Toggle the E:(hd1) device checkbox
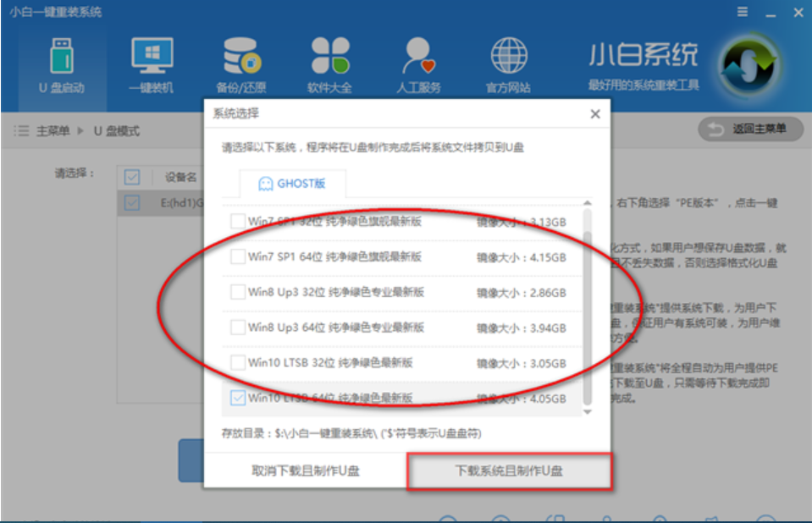812x523 pixels. pyautogui.click(x=133, y=202)
